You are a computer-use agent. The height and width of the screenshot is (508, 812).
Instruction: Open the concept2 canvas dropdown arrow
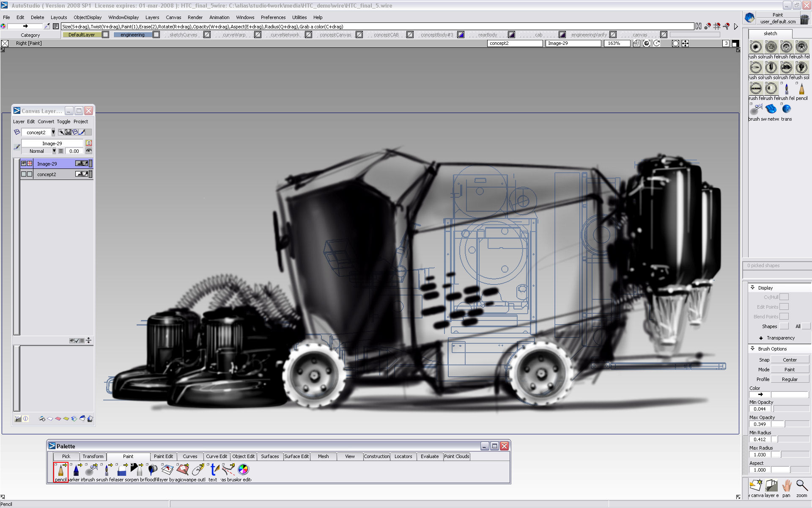[53, 133]
